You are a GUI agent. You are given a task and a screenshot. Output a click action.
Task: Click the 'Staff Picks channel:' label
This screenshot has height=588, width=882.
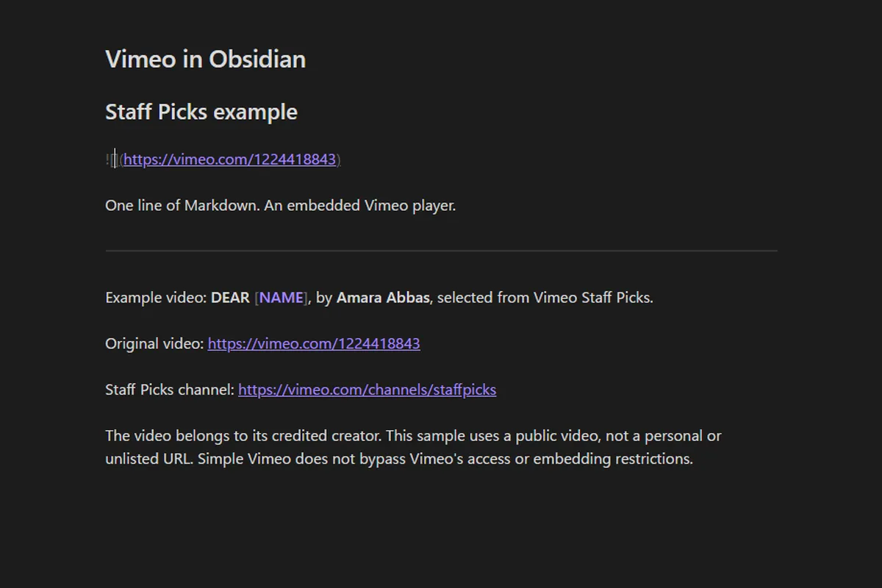coord(170,390)
